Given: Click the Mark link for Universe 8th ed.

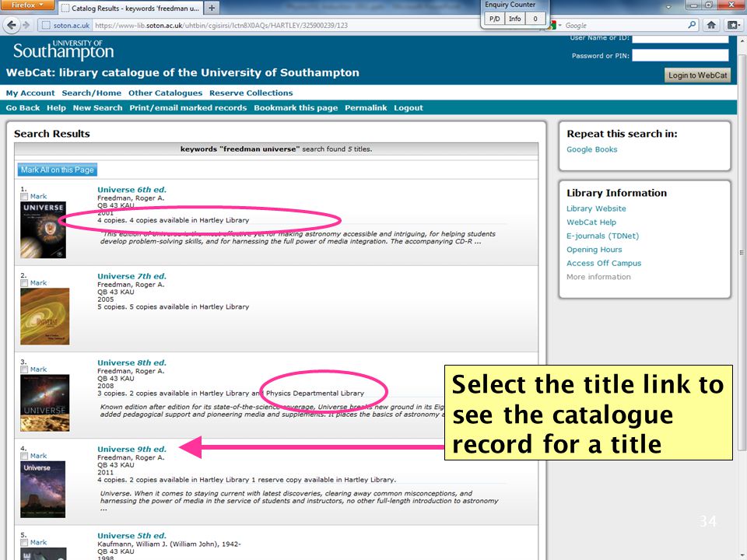Looking at the screenshot, I should (x=39, y=369).
